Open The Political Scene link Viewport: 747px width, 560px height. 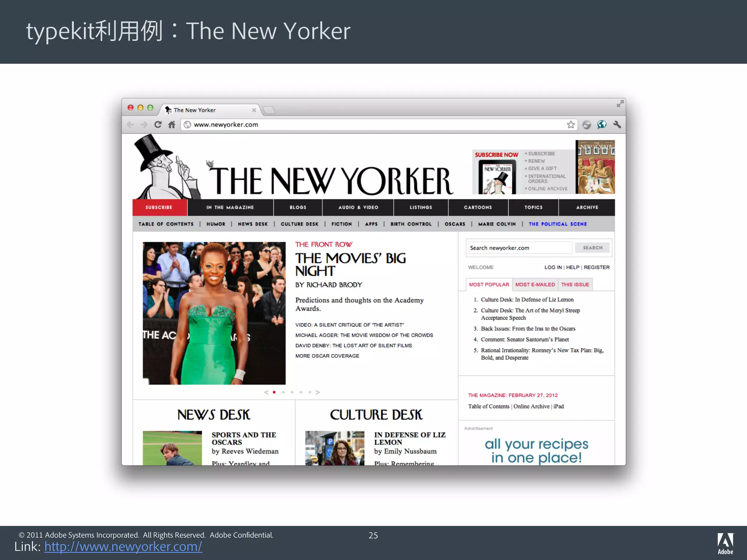point(558,224)
